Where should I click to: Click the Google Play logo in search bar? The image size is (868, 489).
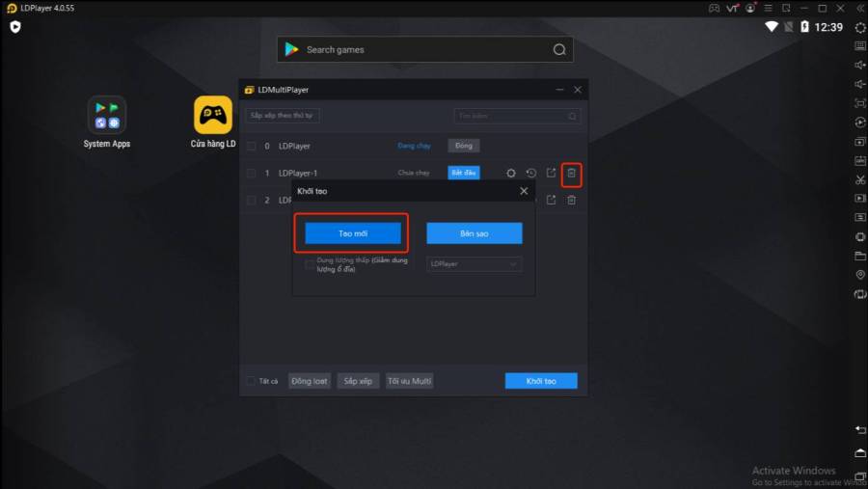pyautogui.click(x=291, y=49)
